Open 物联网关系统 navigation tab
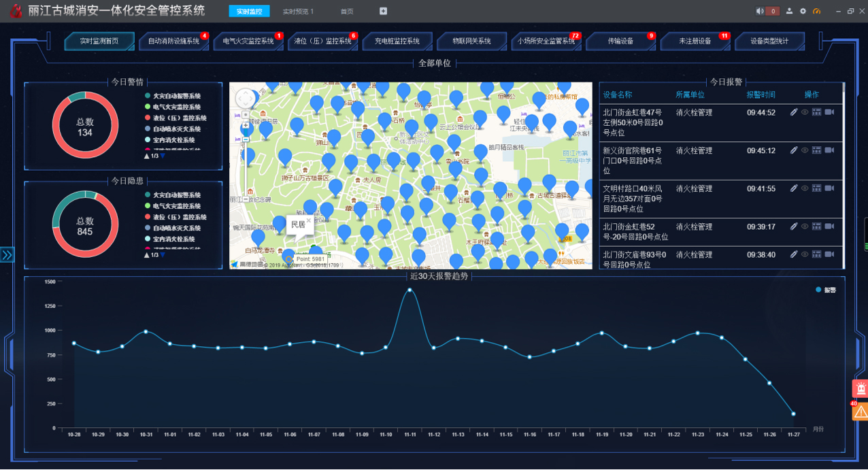 472,41
